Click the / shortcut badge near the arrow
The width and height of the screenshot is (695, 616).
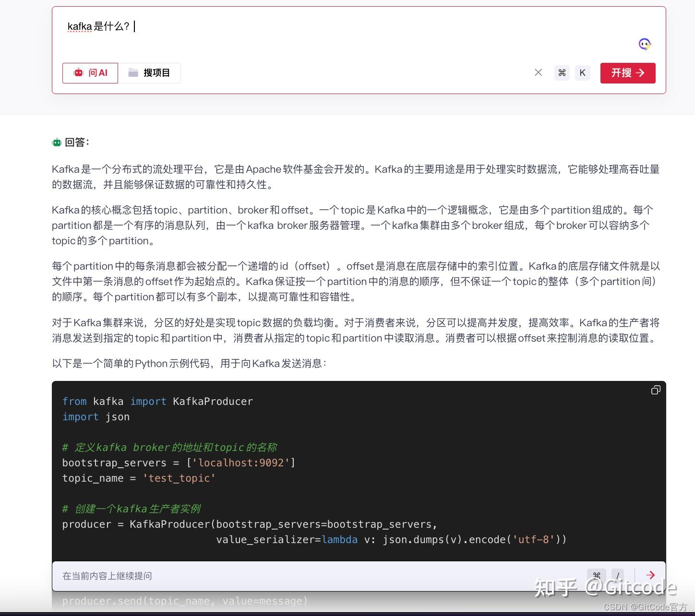618,575
